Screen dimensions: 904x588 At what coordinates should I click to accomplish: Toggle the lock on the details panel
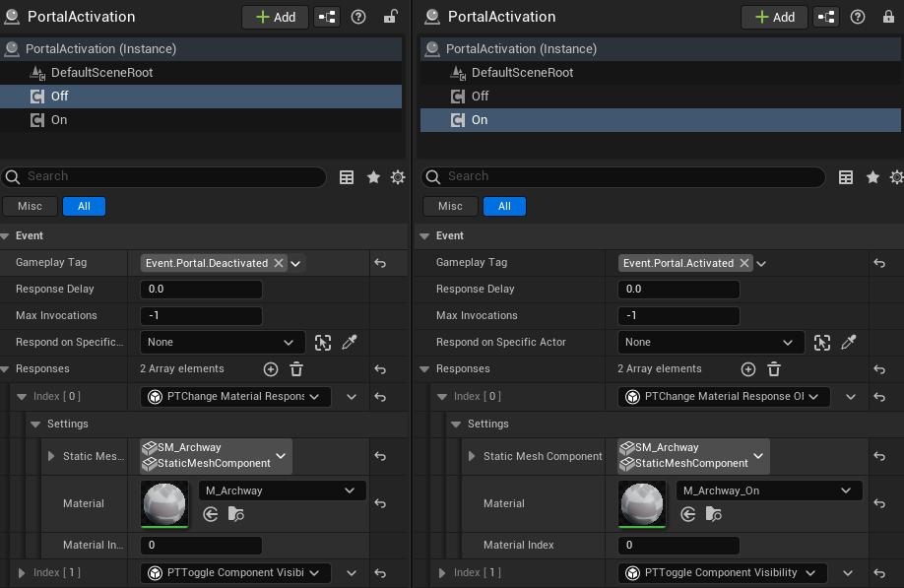(x=390, y=17)
